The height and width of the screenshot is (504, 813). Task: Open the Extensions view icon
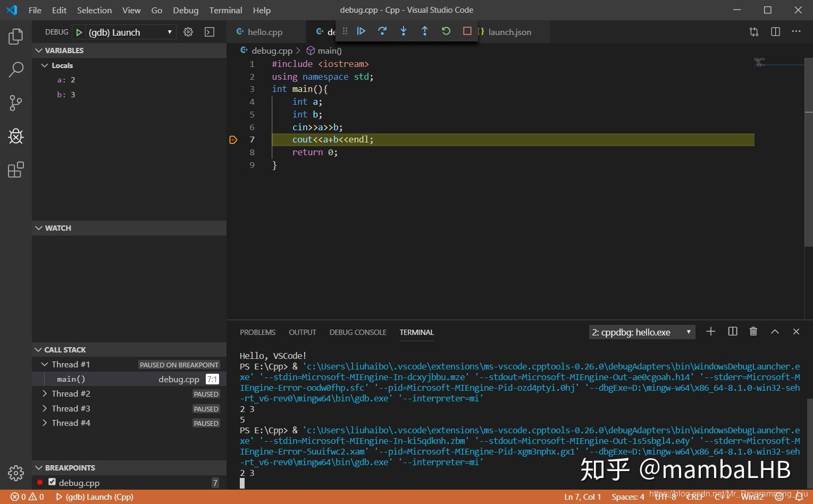pos(15,169)
